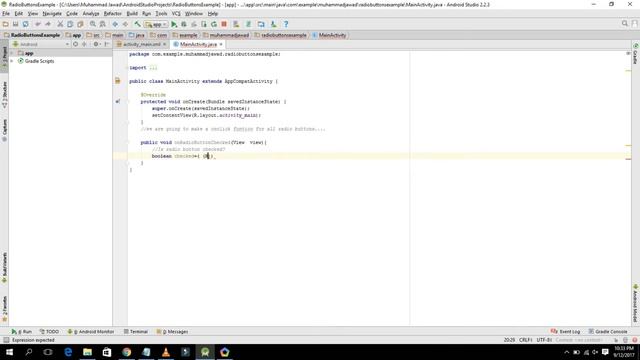
Task: Open the Messages tool window
Action: (172, 331)
